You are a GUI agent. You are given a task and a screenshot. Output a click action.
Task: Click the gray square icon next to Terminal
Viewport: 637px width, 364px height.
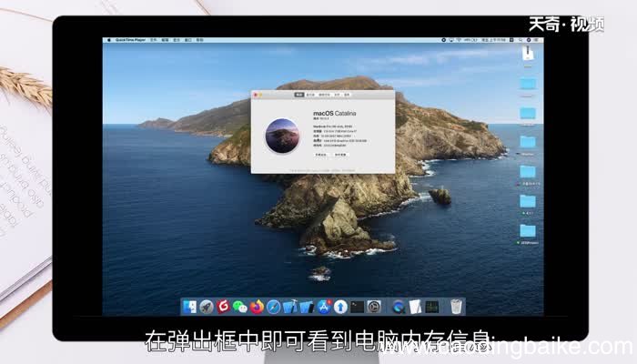(374, 308)
